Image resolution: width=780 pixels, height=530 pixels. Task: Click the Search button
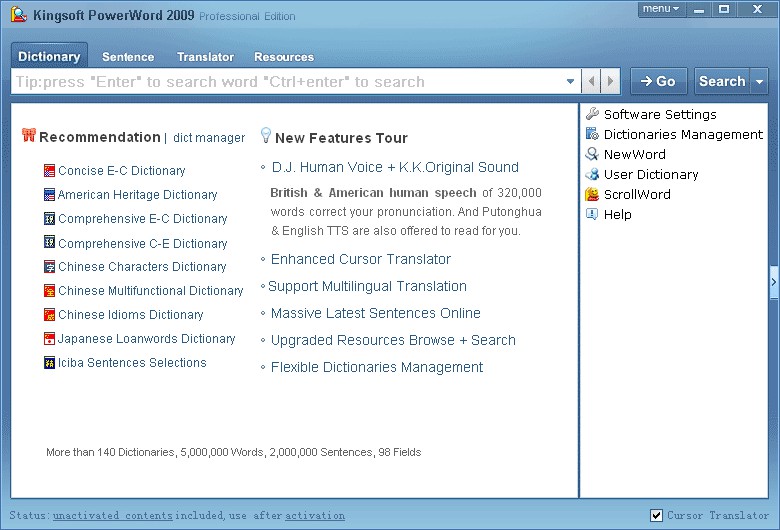coord(722,81)
